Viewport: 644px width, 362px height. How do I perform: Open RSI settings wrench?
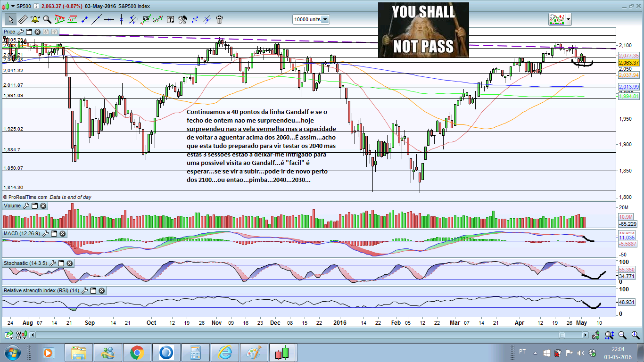pos(84,291)
